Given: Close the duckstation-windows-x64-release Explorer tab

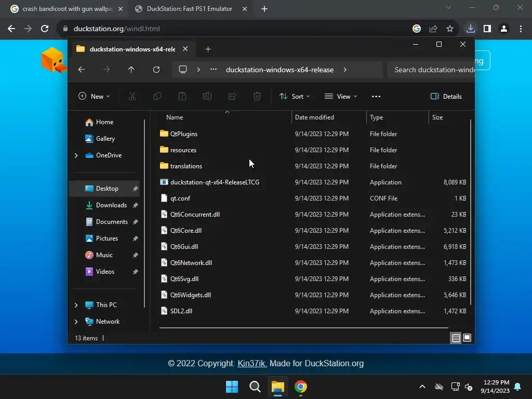Looking at the screenshot, I should click(x=185, y=49).
